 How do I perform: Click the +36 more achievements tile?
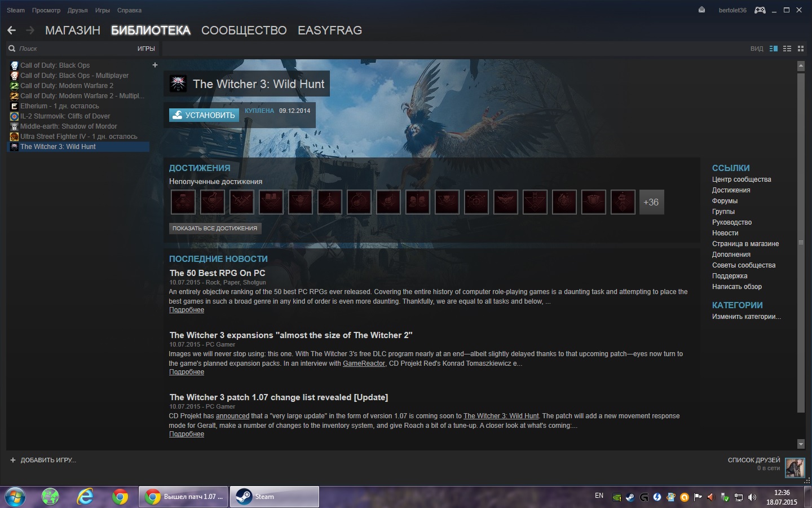[651, 202]
